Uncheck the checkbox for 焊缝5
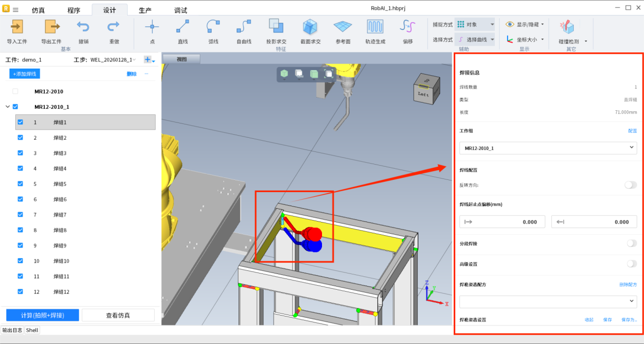 [20, 184]
